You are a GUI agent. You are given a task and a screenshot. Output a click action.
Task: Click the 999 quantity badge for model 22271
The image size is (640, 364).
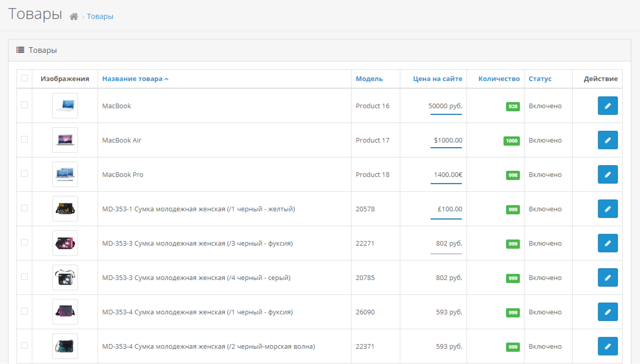coord(513,244)
